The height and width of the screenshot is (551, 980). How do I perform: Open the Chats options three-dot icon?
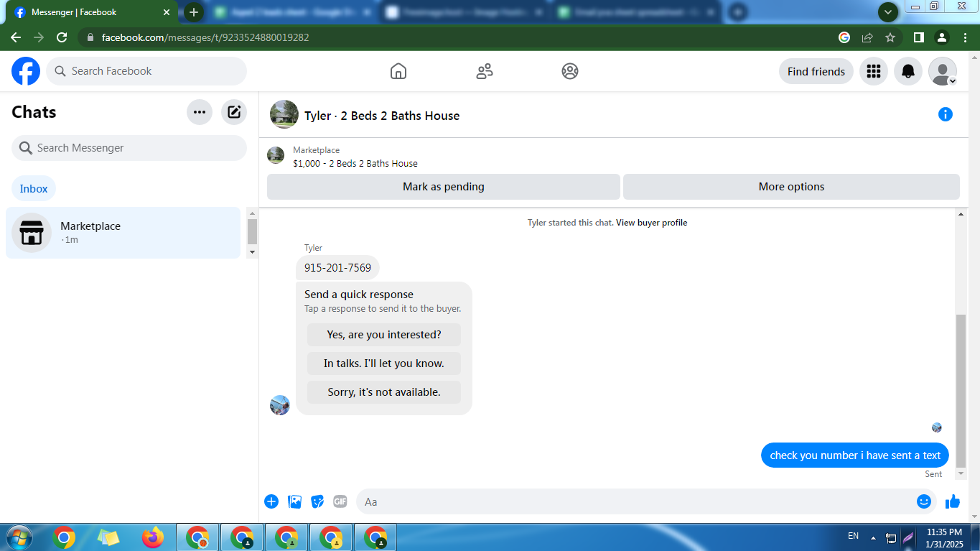click(x=200, y=112)
